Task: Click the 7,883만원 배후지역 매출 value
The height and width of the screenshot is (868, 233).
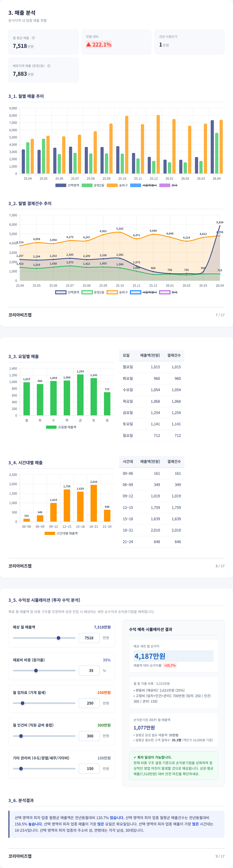Action: (23, 74)
